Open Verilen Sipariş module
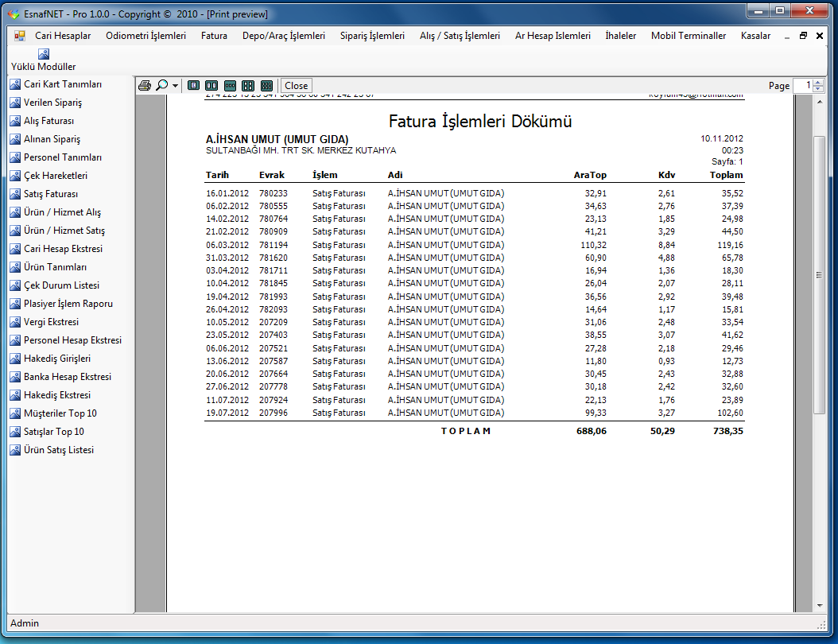The width and height of the screenshot is (838, 644). tap(46, 103)
